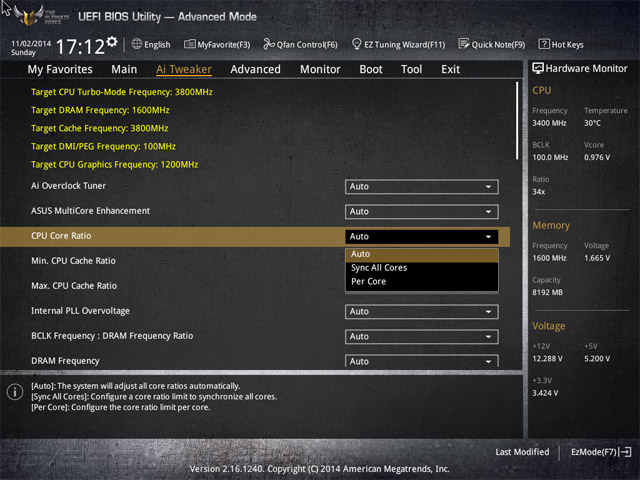The image size is (640, 480).
Task: Switch to the Boot tab
Action: point(371,69)
